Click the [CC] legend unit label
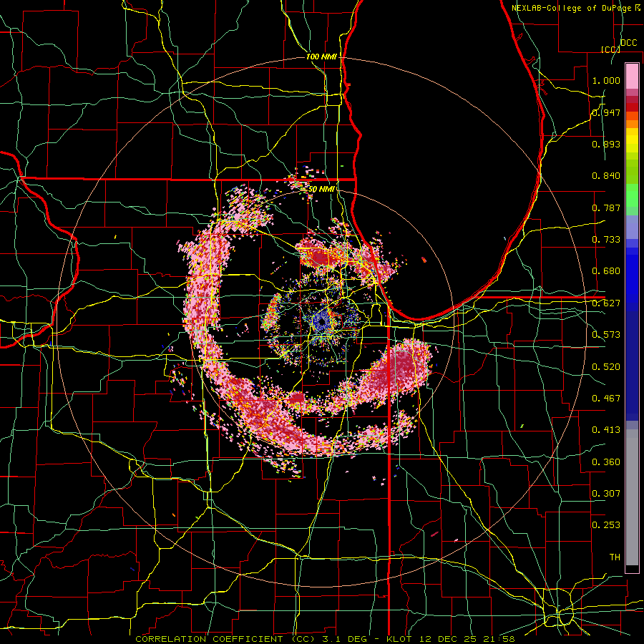 [611, 49]
